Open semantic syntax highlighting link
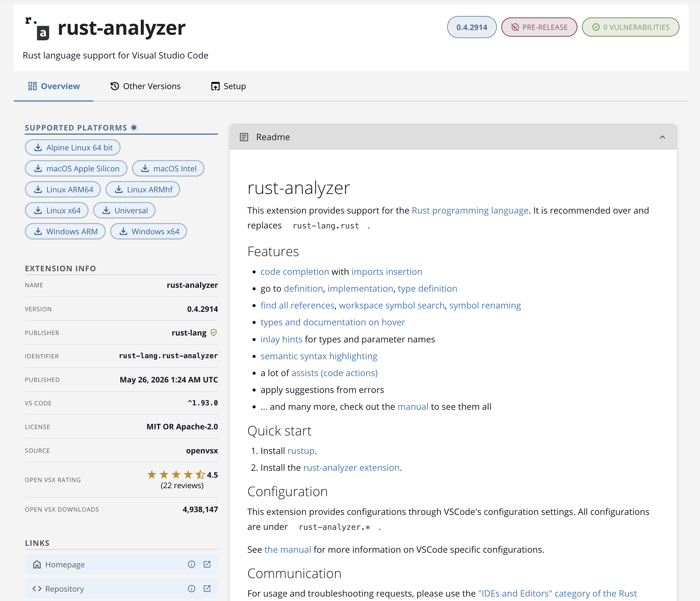Image resolution: width=700 pixels, height=601 pixels. coord(319,356)
